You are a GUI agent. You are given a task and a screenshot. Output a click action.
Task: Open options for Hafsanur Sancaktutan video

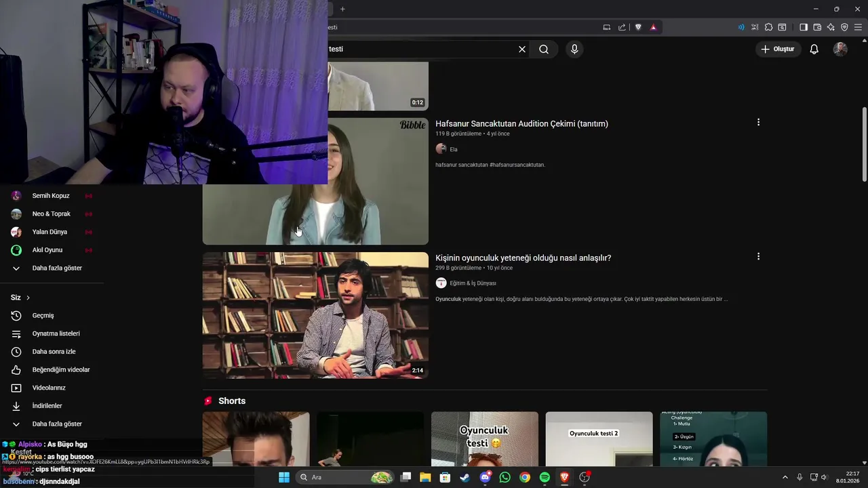(758, 122)
